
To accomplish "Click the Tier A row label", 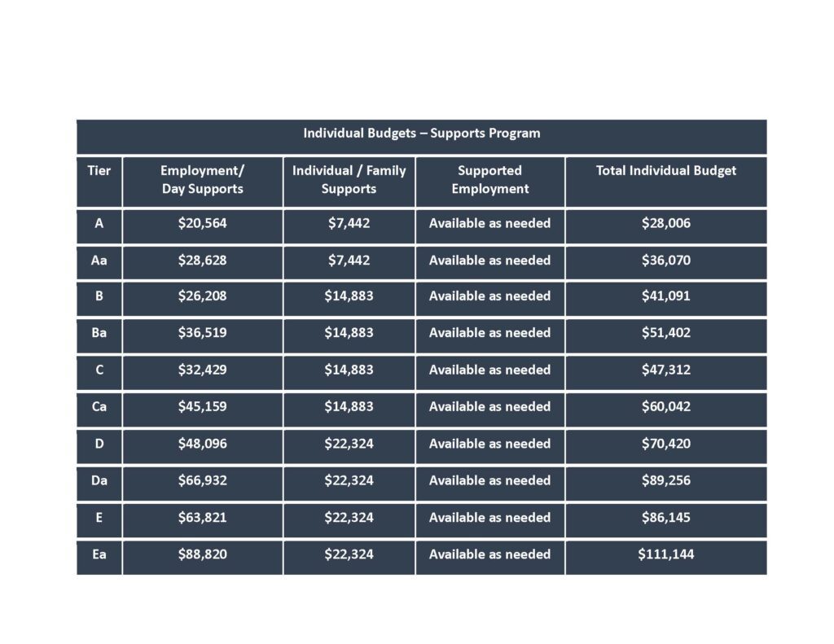I will click(99, 223).
